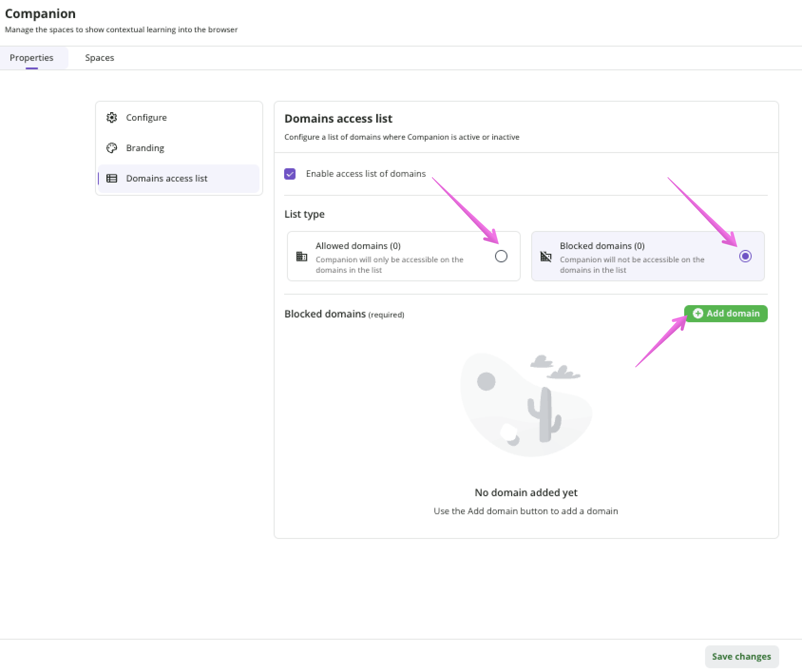Click the Branding palette icon
Screen dimensions: 802x672
pyautogui.click(x=112, y=148)
